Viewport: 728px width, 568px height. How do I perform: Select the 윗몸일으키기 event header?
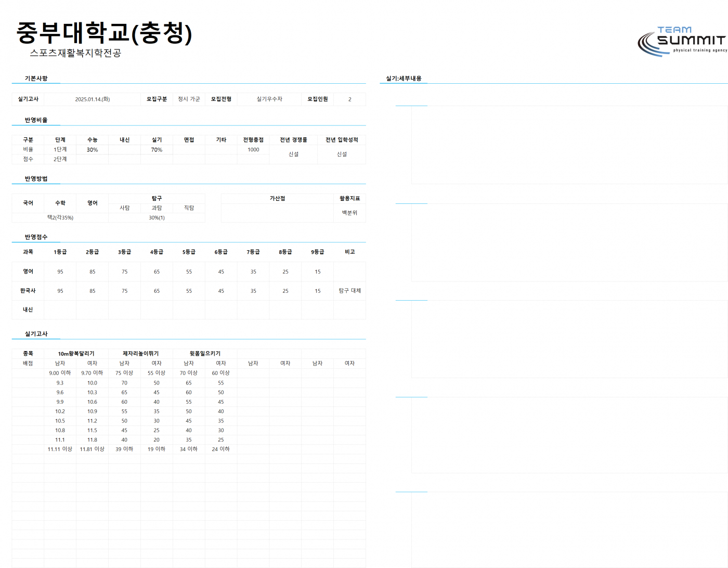click(205, 354)
